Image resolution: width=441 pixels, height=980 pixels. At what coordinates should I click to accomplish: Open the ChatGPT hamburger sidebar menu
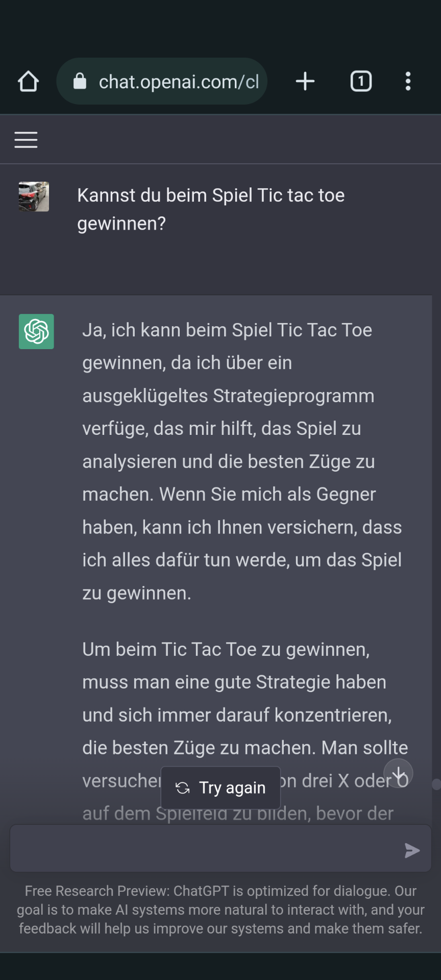pyautogui.click(x=26, y=140)
